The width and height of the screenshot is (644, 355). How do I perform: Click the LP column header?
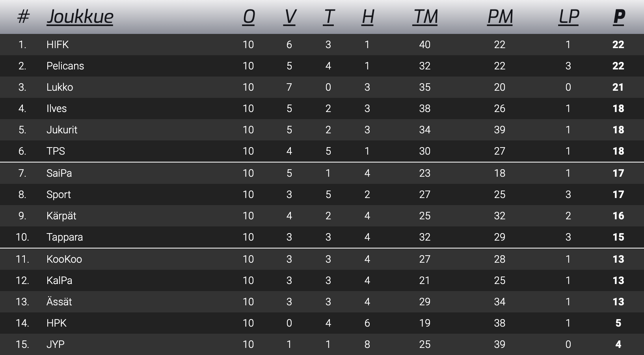pyautogui.click(x=568, y=17)
